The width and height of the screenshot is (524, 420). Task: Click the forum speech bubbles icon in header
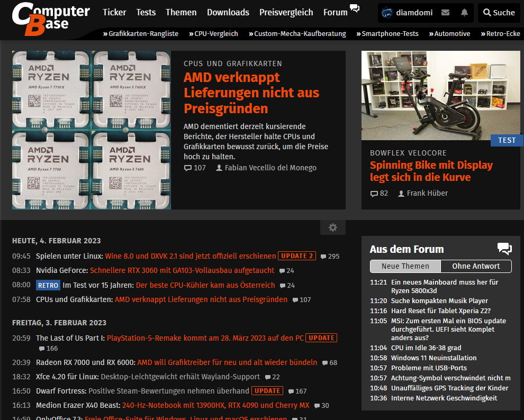[355, 8]
